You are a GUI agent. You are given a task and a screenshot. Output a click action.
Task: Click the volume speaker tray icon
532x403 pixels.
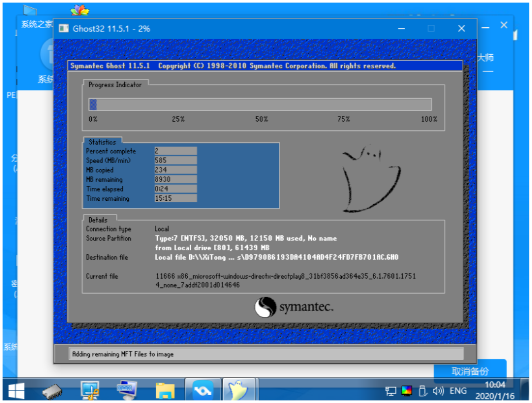438,391
